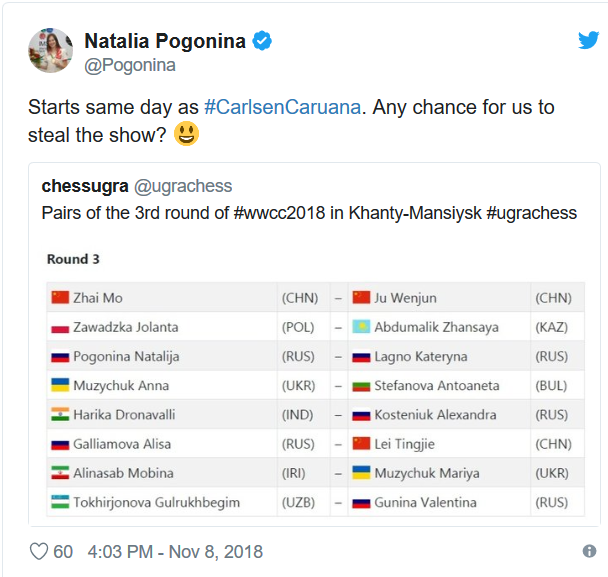
Task: Click the Pogonina Natalija table row name
Action: [x=126, y=356]
